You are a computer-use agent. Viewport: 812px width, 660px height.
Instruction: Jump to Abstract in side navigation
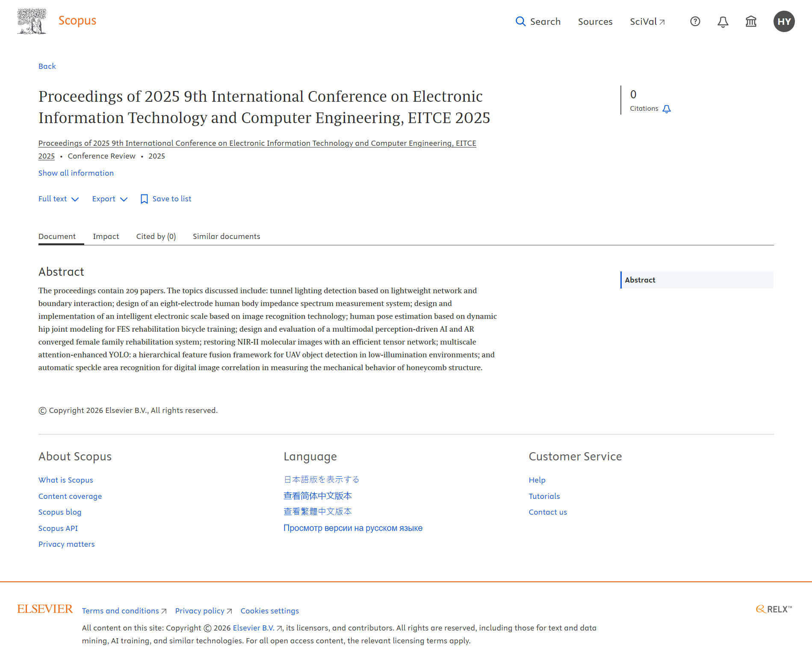coord(640,280)
